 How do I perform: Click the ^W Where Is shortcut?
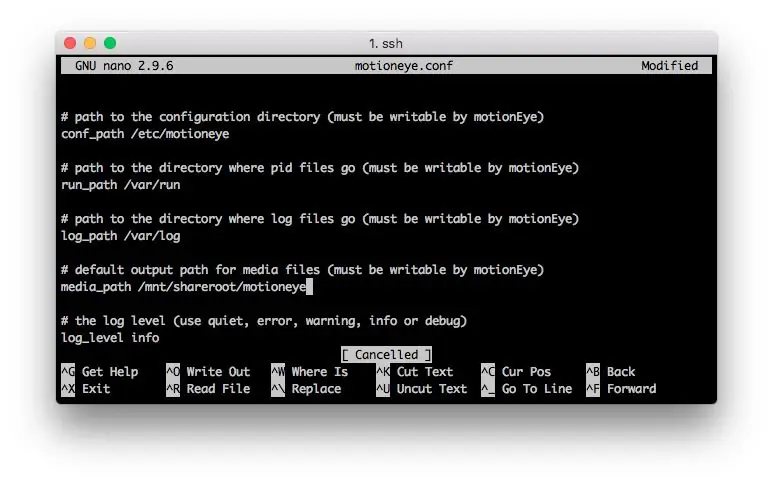pos(310,372)
